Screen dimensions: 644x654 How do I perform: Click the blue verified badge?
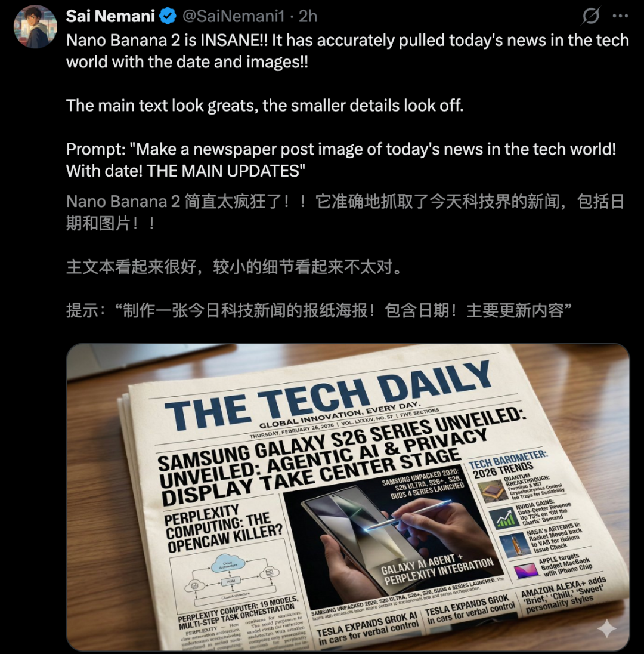168,16
